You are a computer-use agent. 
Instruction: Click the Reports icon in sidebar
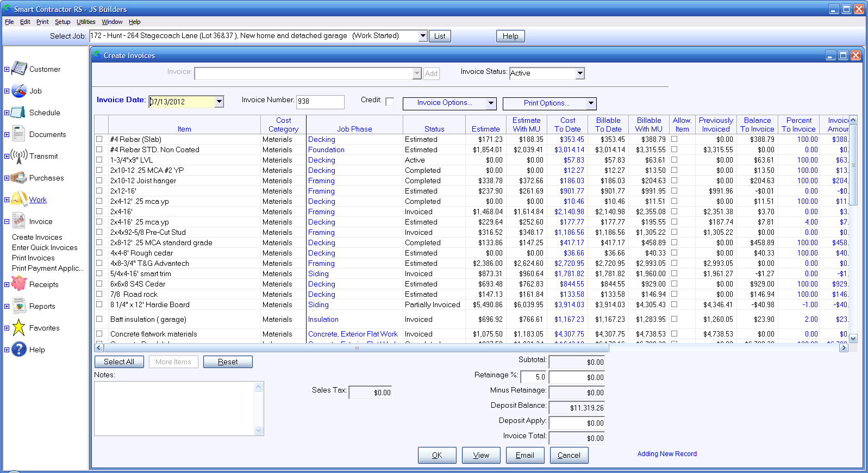[x=19, y=306]
